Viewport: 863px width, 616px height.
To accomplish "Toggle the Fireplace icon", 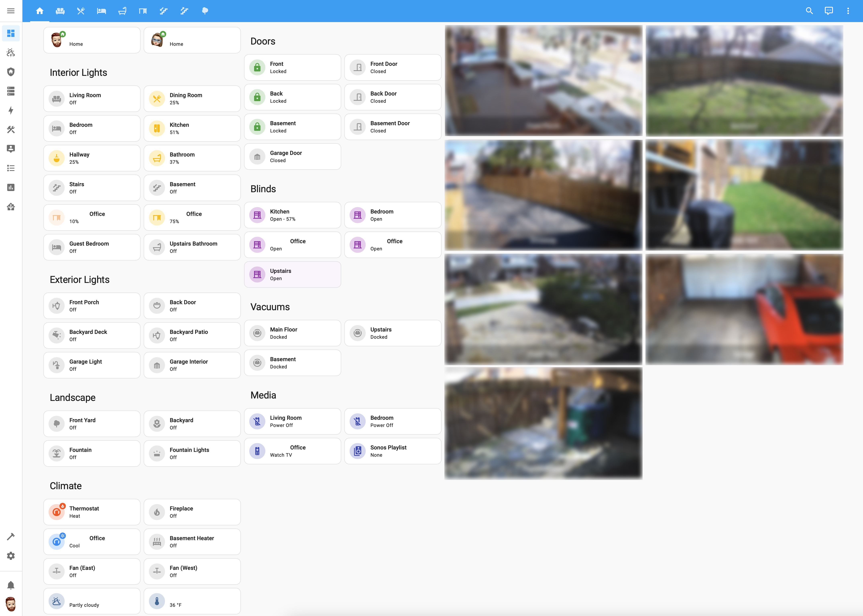I will pos(157,512).
